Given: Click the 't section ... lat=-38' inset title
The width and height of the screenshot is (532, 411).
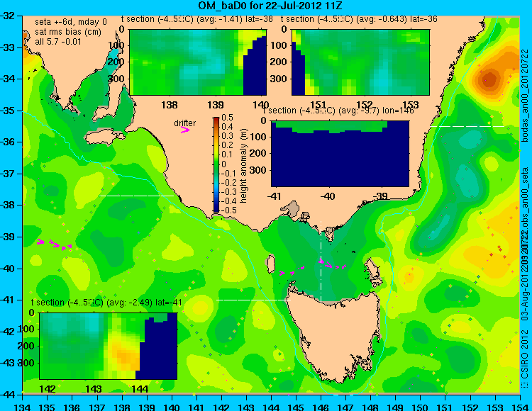Looking at the screenshot, I should tap(196, 19).
